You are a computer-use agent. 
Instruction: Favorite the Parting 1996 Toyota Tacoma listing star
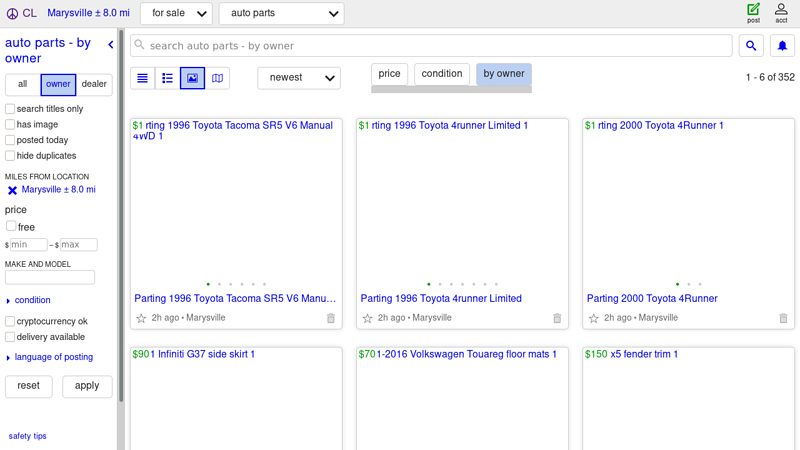[141, 318]
